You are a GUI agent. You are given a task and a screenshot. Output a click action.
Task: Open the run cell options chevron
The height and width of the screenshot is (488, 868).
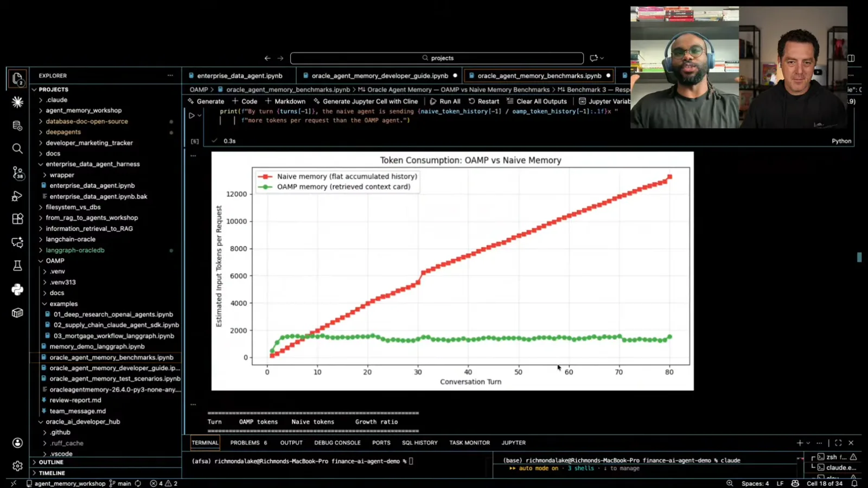[200, 115]
